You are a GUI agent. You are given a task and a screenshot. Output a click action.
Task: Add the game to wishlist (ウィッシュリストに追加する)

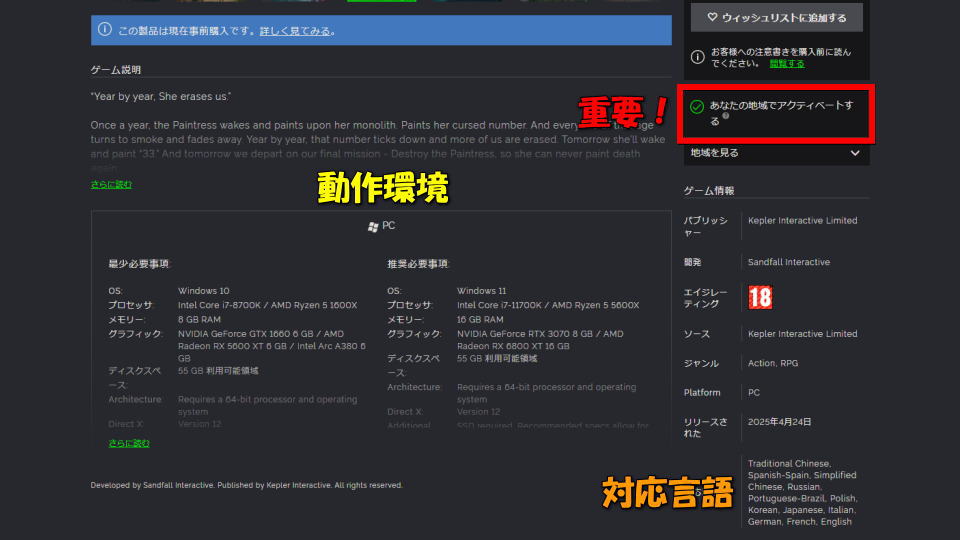[x=776, y=17]
